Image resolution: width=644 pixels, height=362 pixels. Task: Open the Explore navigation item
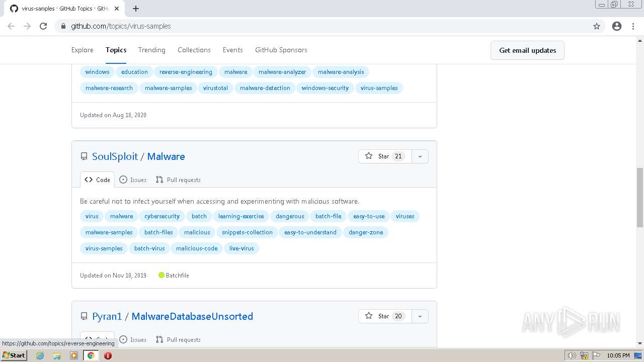pos(83,50)
